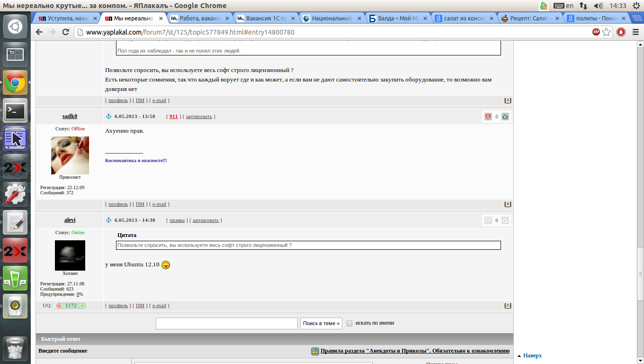The height and width of the screenshot is (364, 644).
Task: Click the anchor icon on sadk0's post
Action: click(x=108, y=117)
